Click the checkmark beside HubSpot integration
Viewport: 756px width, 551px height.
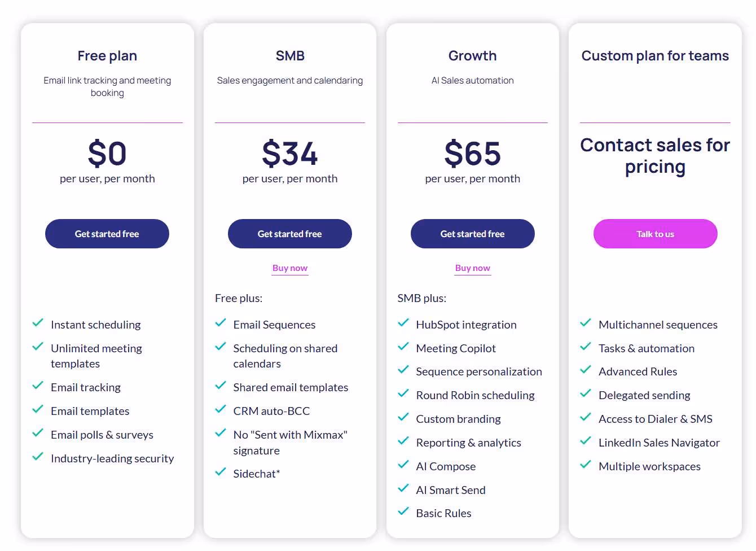tap(403, 323)
